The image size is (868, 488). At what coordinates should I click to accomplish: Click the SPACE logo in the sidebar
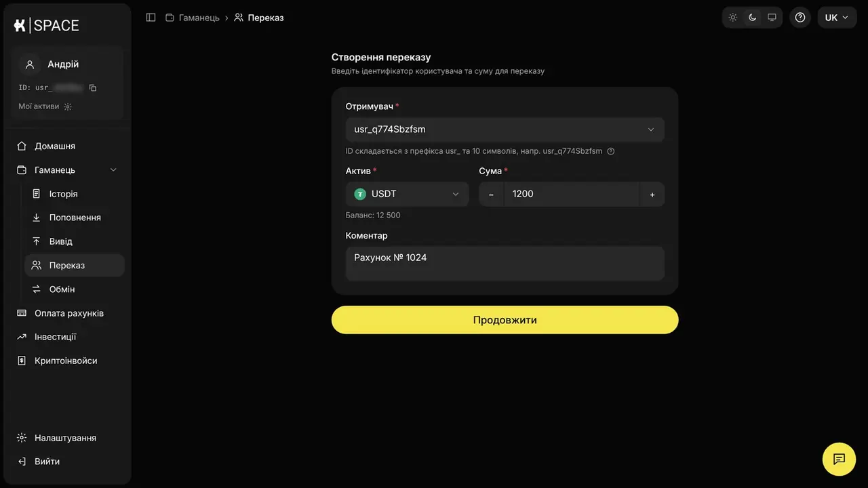pos(46,26)
